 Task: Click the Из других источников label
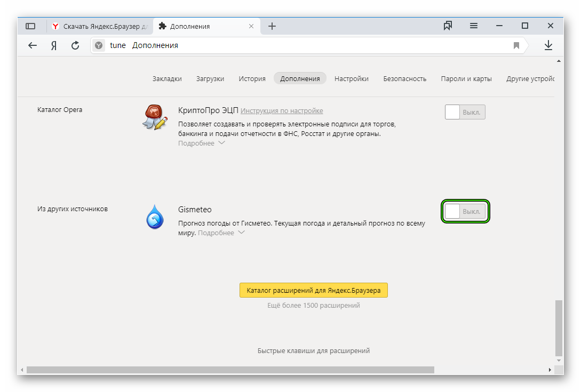click(72, 209)
